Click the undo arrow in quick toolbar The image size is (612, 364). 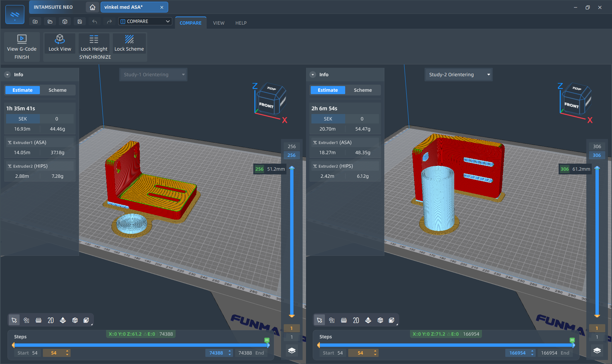tap(95, 22)
